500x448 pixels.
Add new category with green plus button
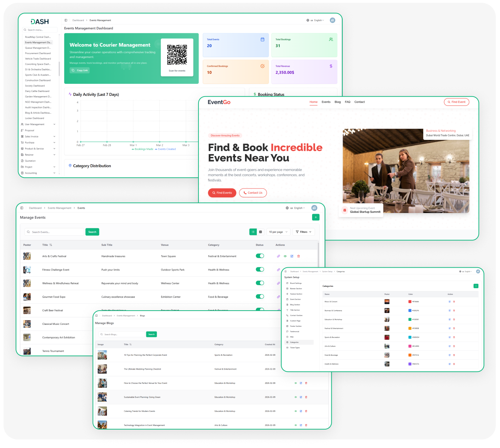(x=476, y=286)
